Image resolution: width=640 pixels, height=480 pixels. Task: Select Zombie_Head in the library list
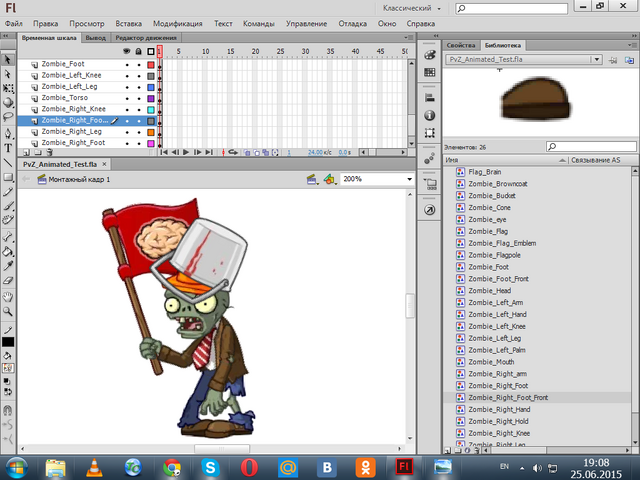coord(489,291)
